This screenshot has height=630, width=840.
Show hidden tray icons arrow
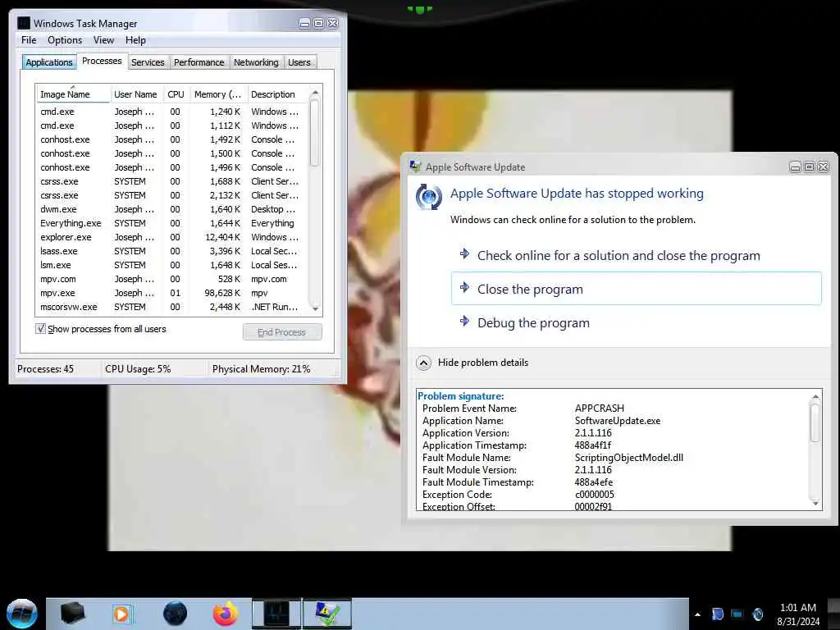(697, 614)
